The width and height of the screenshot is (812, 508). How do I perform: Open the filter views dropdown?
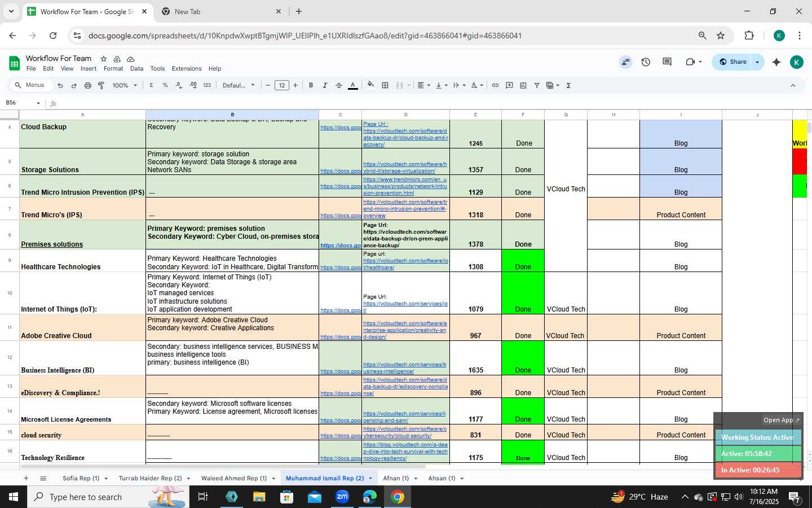pyautogui.click(x=553, y=85)
